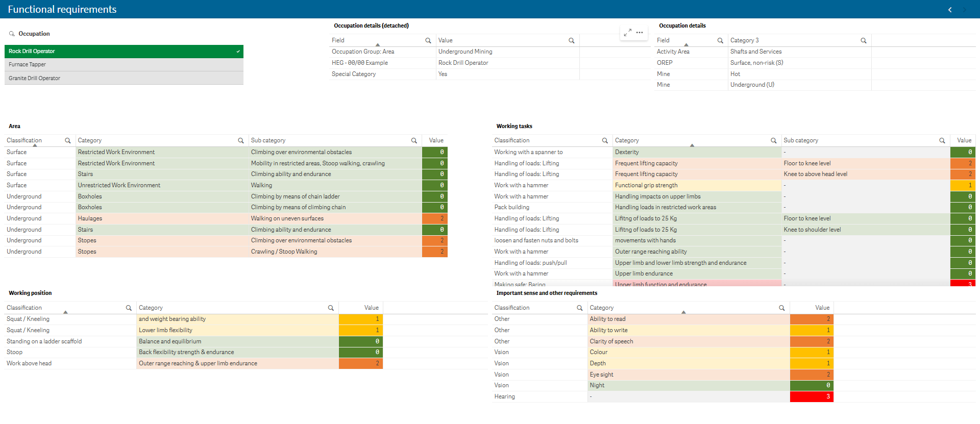Viewport: 980px width, 424px height.
Task: Search Working tasks Category column
Action: coord(773,141)
